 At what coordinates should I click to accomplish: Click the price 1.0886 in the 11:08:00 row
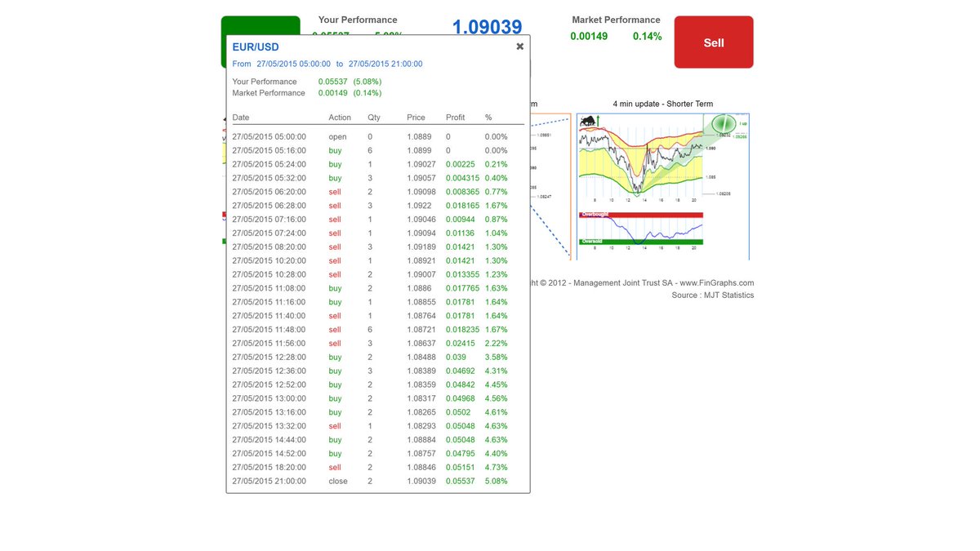[x=420, y=289]
